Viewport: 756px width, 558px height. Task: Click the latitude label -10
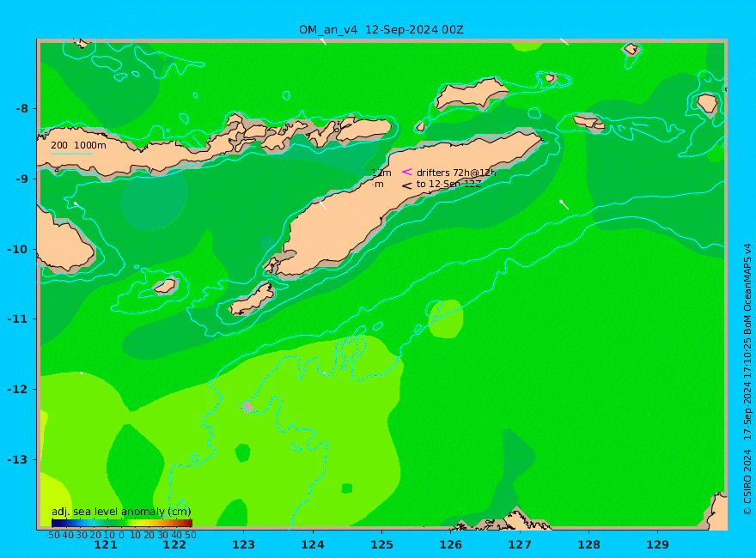(18, 249)
